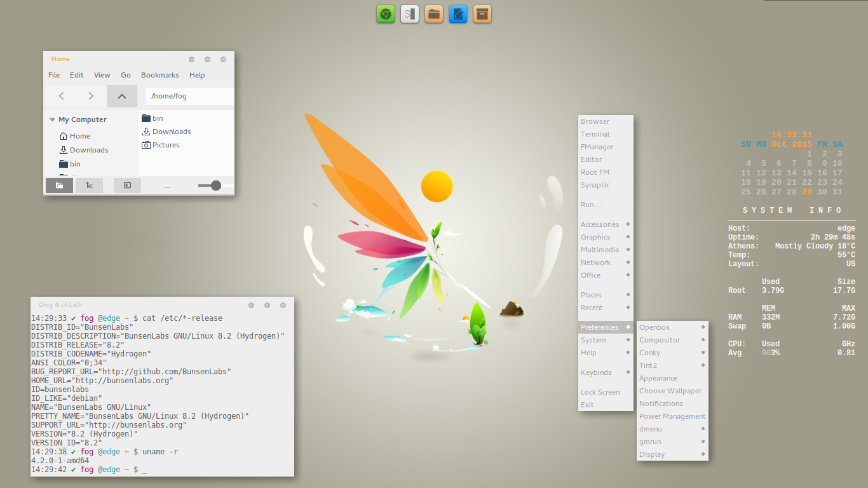This screenshot has height=488, width=868.
Task: Switch sidebar to tree view in file manager
Action: coord(89,186)
